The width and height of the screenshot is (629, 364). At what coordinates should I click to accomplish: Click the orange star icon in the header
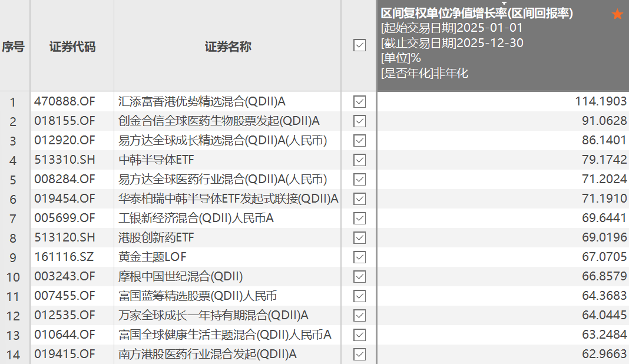click(x=617, y=14)
